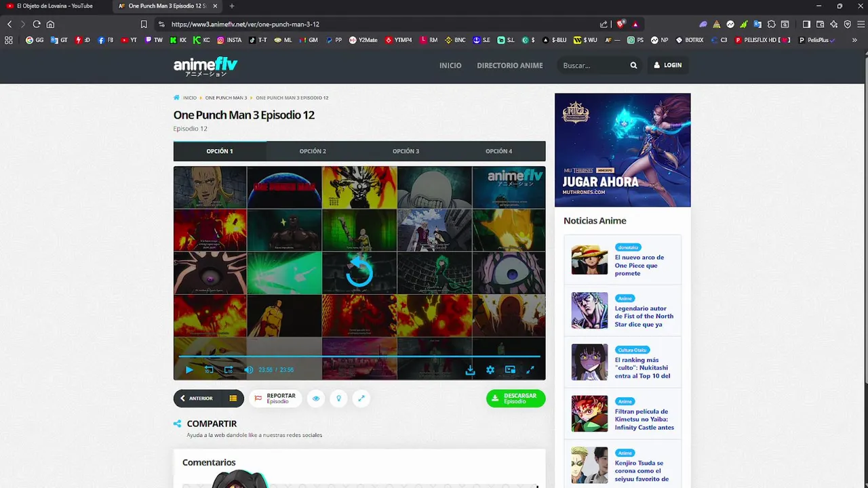The image size is (868, 488).
Task: Switch to OPCIÓN 4 tab
Action: click(x=498, y=151)
